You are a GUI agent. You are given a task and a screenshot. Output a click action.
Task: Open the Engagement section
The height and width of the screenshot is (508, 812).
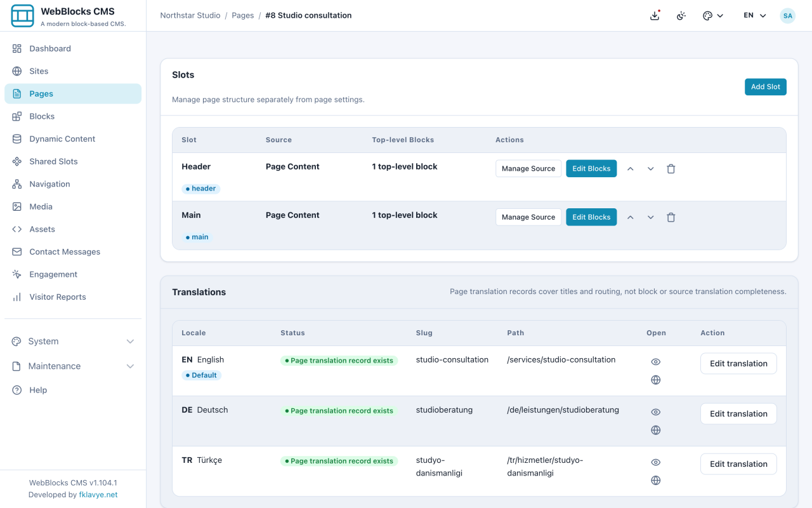[73, 274]
